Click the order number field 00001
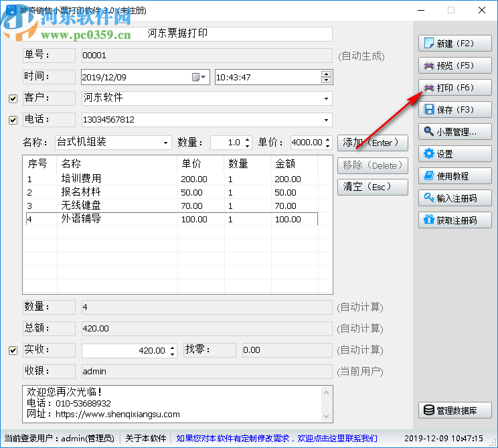498x448 pixels. [x=207, y=56]
